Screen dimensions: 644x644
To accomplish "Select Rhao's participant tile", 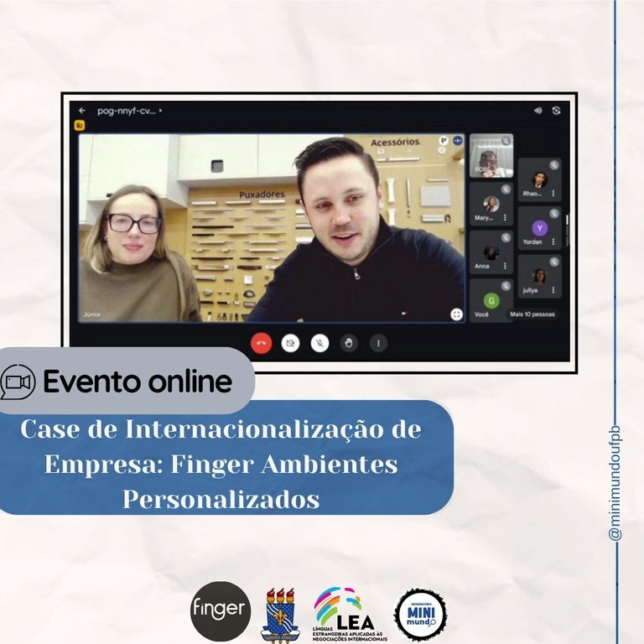I will click(538, 179).
